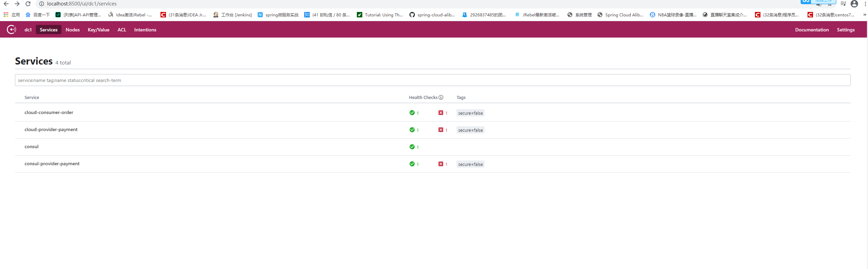This screenshot has height=269, width=868.
Task: Click secure=false tag for cloud-consumer-order
Action: pyautogui.click(x=470, y=113)
